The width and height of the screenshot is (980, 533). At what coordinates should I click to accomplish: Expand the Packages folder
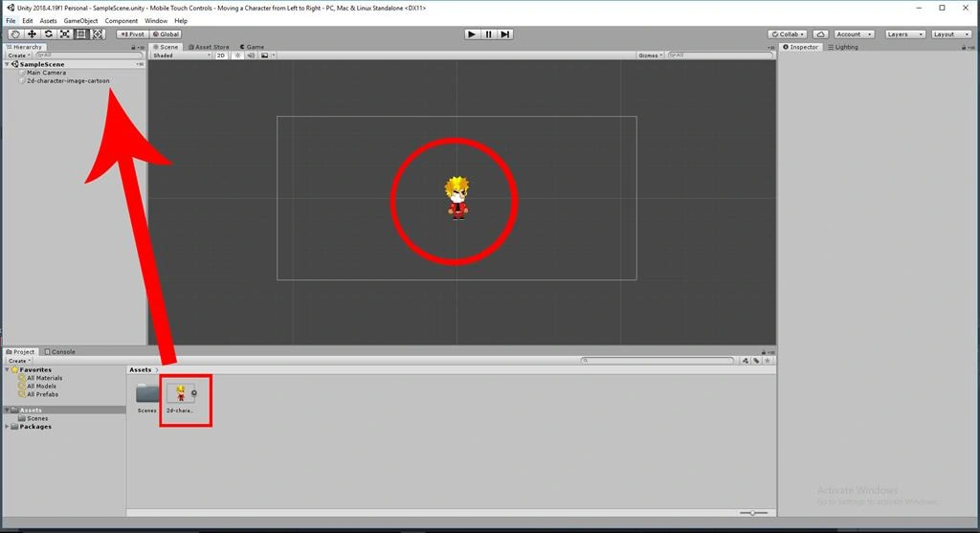click(7, 427)
